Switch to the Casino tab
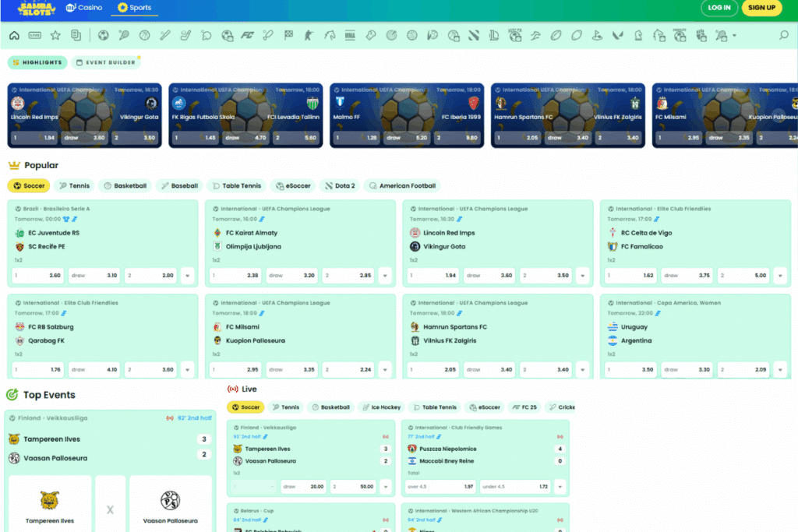Viewport: 798px width, 532px height. 84,8
